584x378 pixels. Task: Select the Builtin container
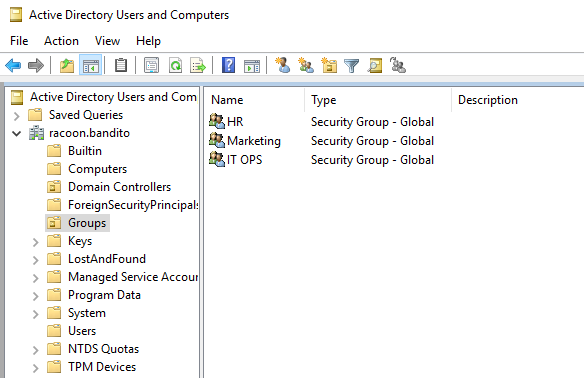pos(85,151)
